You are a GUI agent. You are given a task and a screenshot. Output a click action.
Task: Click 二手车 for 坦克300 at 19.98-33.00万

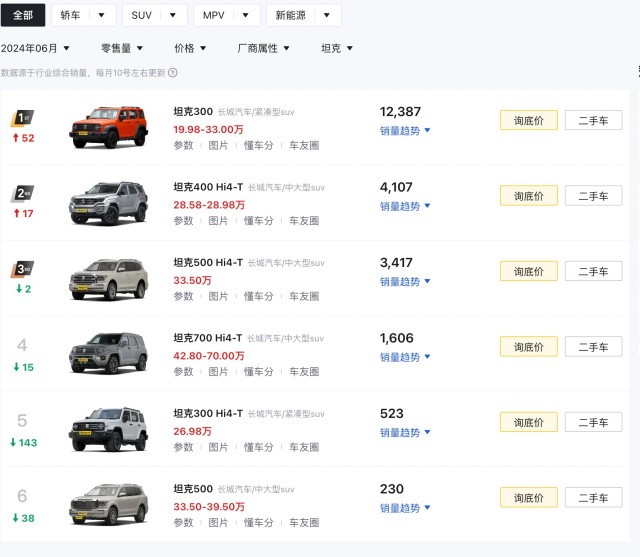point(593,120)
